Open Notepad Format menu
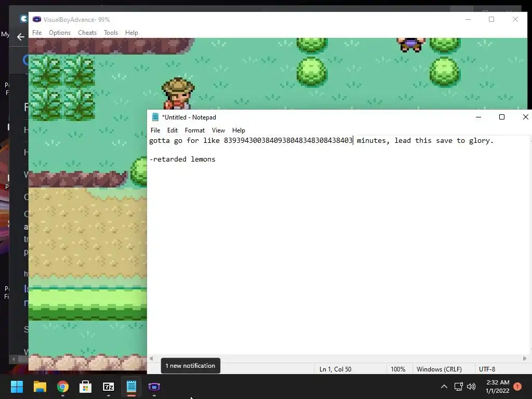 tap(195, 130)
